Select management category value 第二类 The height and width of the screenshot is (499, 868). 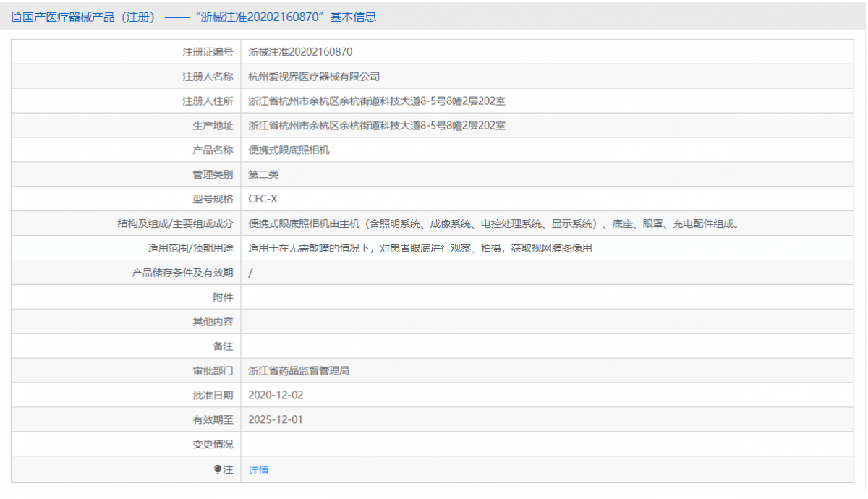click(x=263, y=175)
